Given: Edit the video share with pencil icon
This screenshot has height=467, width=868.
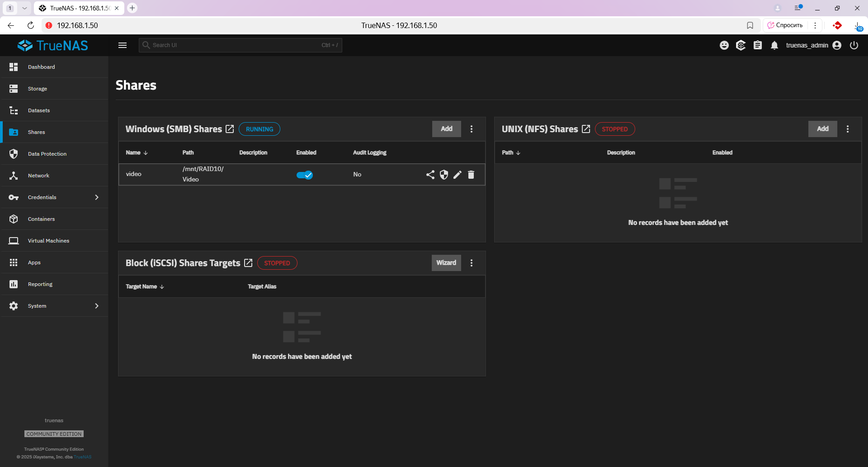Looking at the screenshot, I should point(458,175).
